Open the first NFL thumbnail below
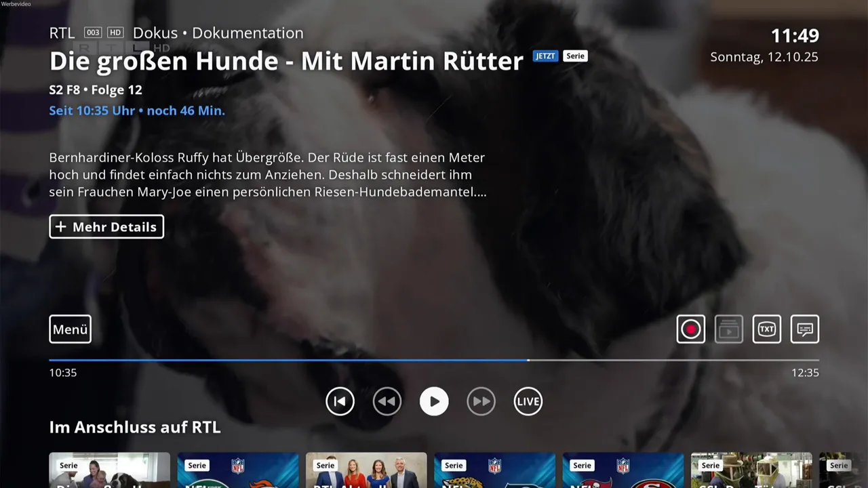 pos(237,471)
